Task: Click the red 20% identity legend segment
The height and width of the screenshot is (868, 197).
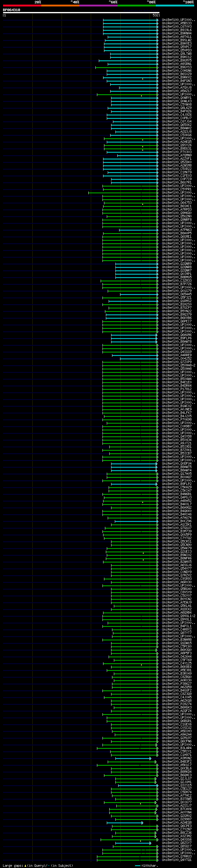Action: 22,6
